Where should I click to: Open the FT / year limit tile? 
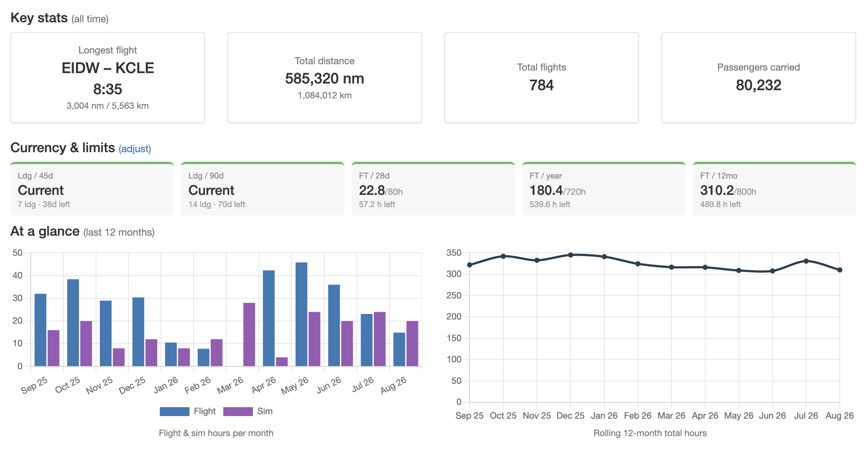(604, 189)
